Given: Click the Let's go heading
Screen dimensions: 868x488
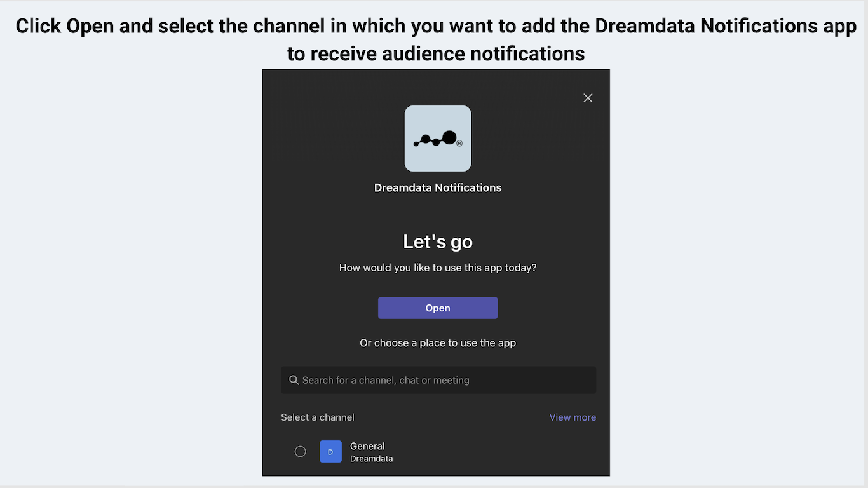Looking at the screenshot, I should 438,242.
